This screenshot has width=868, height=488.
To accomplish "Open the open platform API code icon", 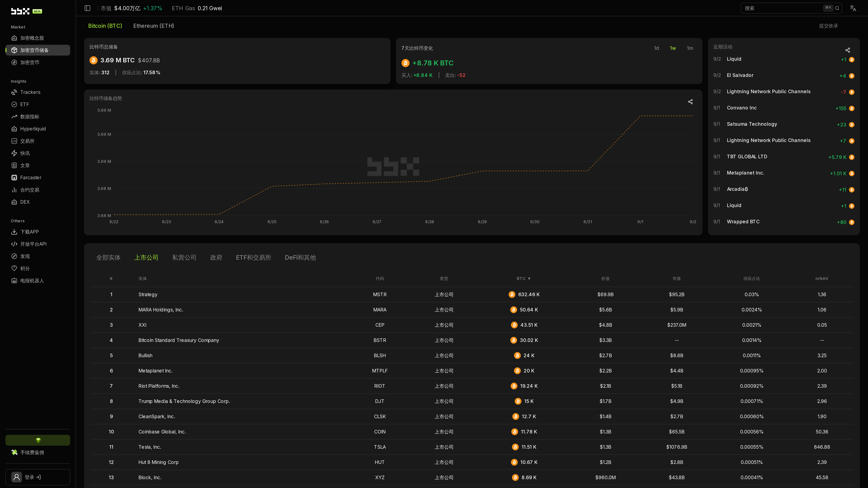I will pos(14,244).
